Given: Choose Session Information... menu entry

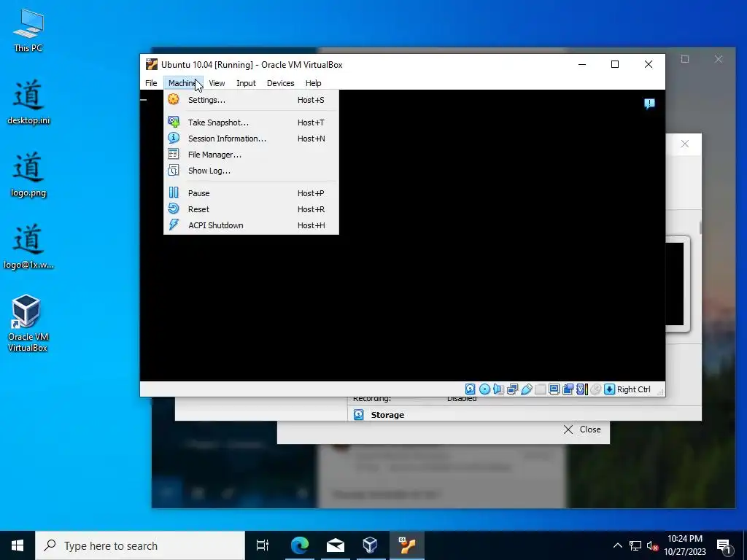Looking at the screenshot, I should coord(251,139).
